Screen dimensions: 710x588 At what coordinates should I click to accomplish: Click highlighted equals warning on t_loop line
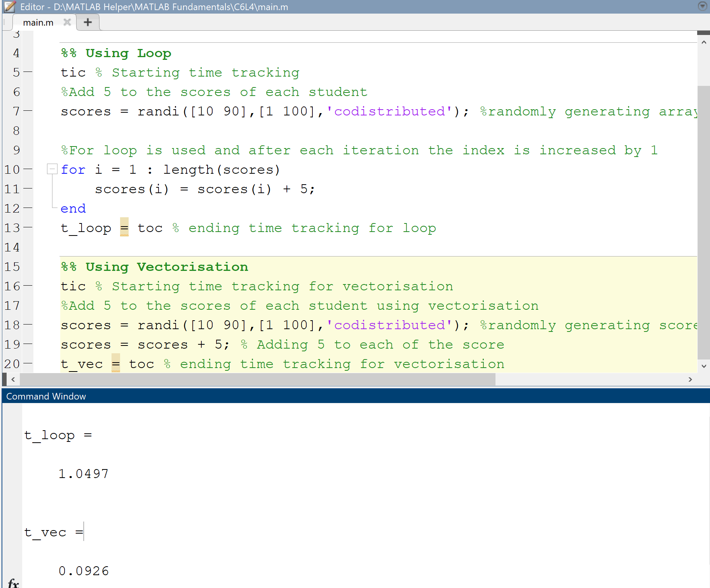coord(124,227)
